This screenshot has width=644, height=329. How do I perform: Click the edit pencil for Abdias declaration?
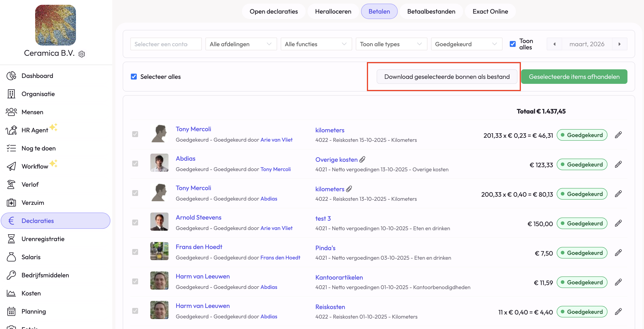click(618, 164)
